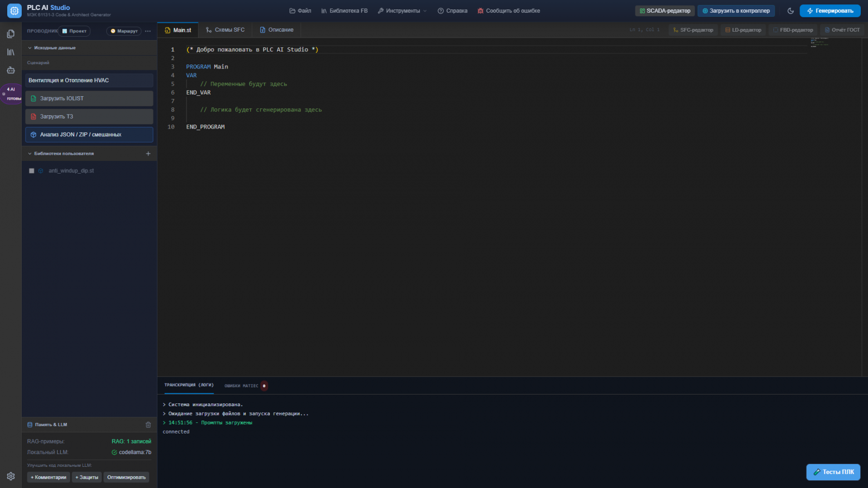Click 'Оптимизировать' button
This screenshot has height=488, width=868.
pyautogui.click(x=126, y=477)
